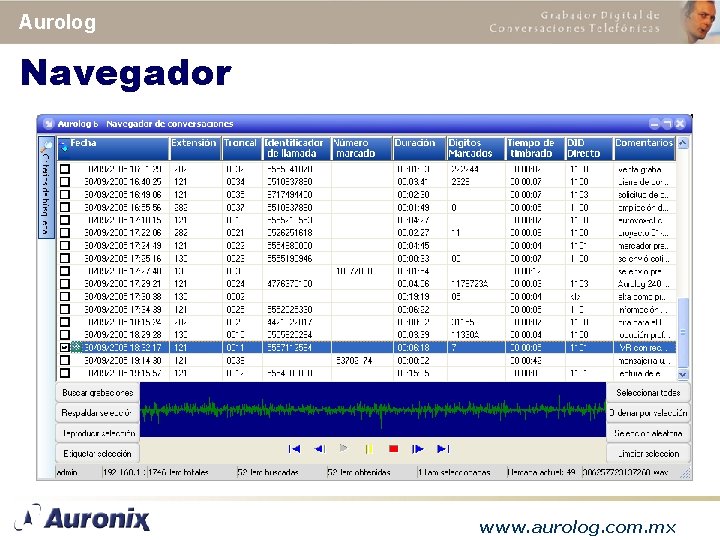Sort by the Número marcado column header
The height and width of the screenshot is (540, 720).
click(362, 148)
